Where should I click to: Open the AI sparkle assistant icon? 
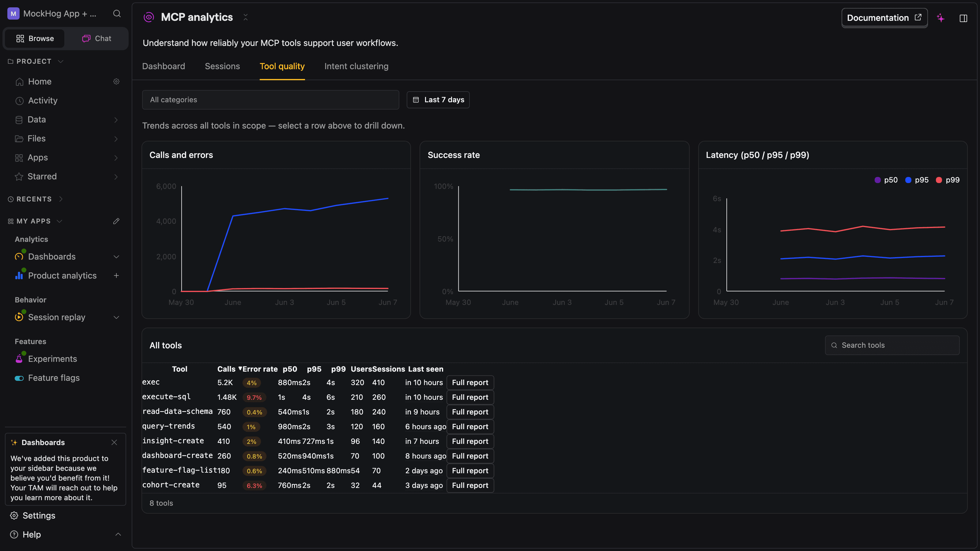click(940, 18)
